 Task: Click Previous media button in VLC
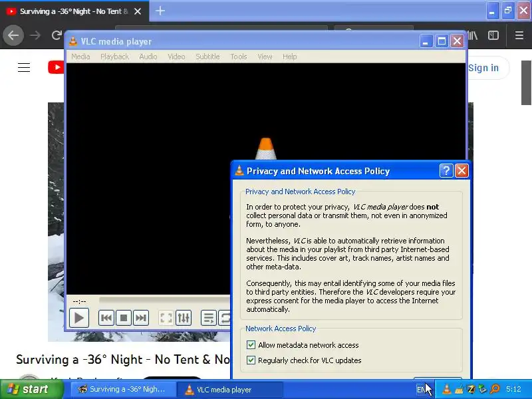point(106,318)
